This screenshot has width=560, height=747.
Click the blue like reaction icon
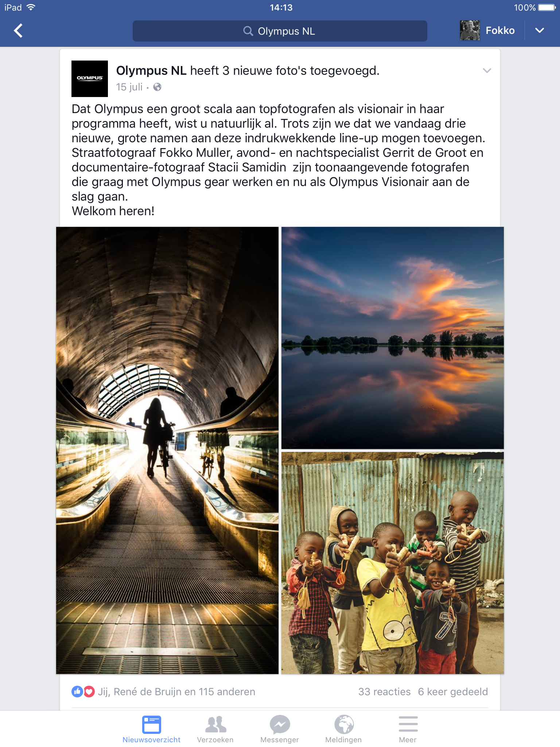pyautogui.click(x=77, y=692)
